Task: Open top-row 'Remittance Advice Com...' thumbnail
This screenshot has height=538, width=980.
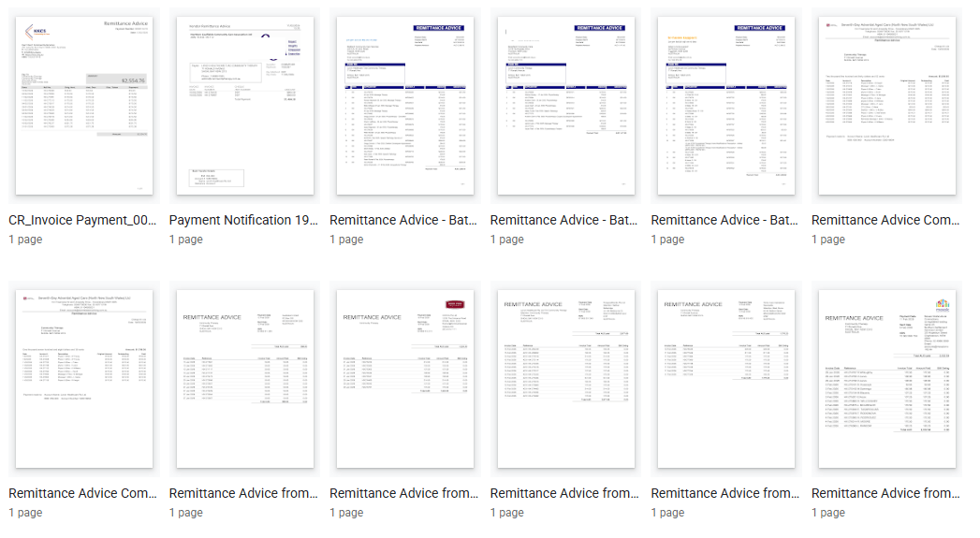Action: pyautogui.click(x=886, y=106)
